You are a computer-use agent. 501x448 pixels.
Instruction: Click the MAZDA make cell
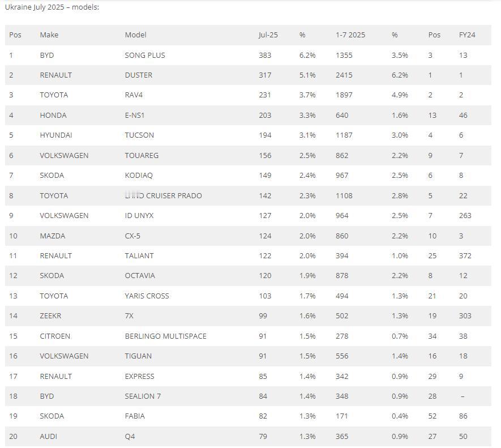click(x=53, y=236)
